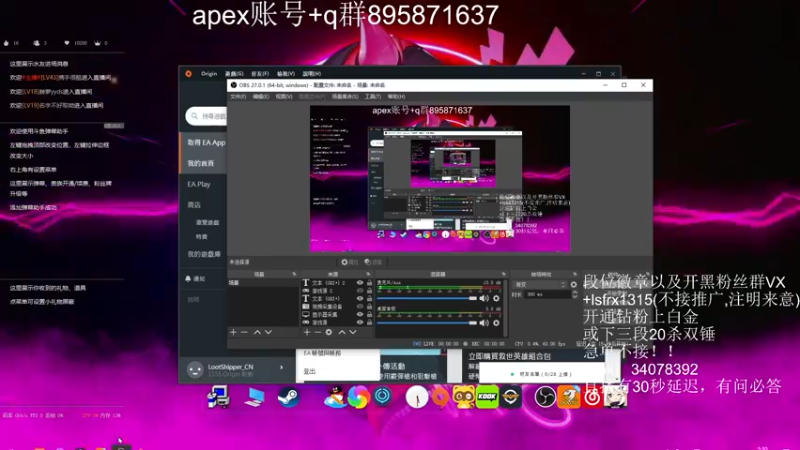Adjust the transition duration stepper arrows
This screenshot has height=450, width=800.
point(575,294)
